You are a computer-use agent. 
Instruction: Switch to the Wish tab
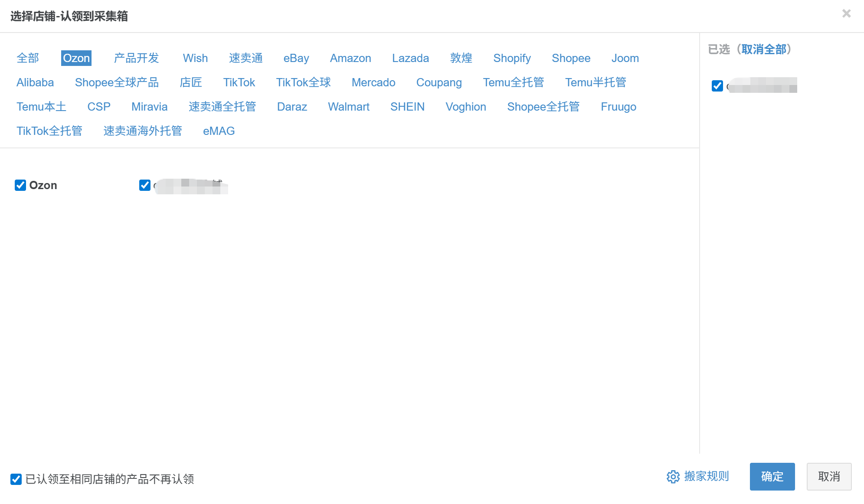195,58
